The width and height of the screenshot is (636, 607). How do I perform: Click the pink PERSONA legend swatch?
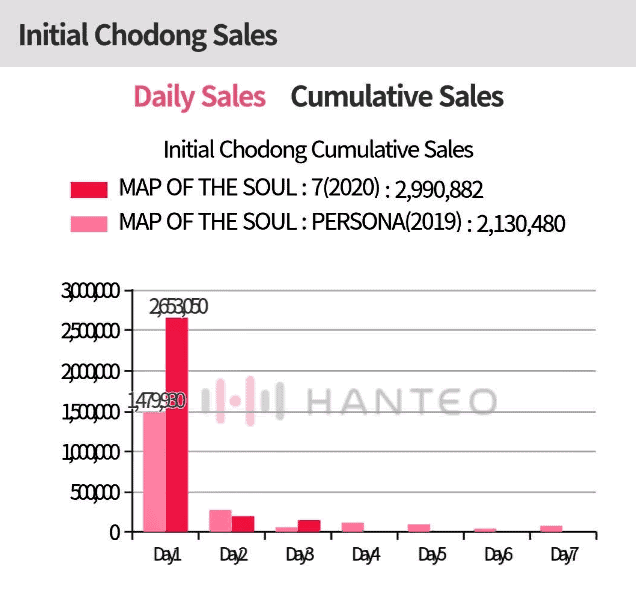(x=88, y=223)
